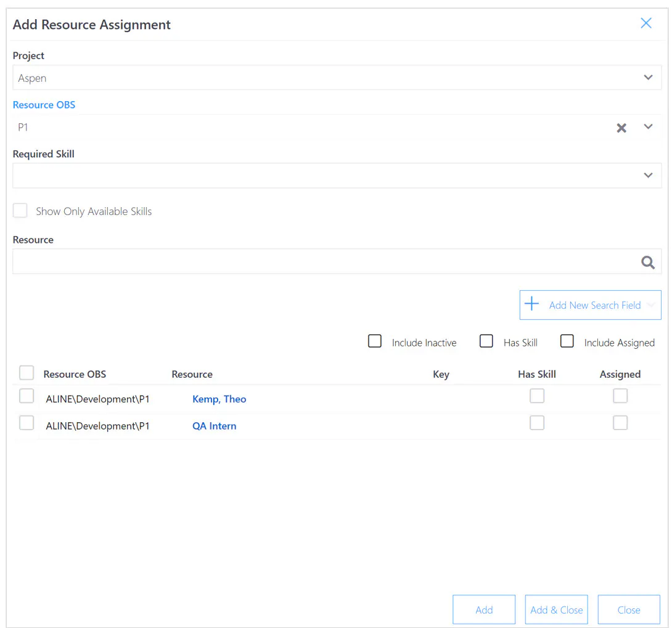Toggle Assigned checkbox for Kemp, Theo

(x=620, y=396)
